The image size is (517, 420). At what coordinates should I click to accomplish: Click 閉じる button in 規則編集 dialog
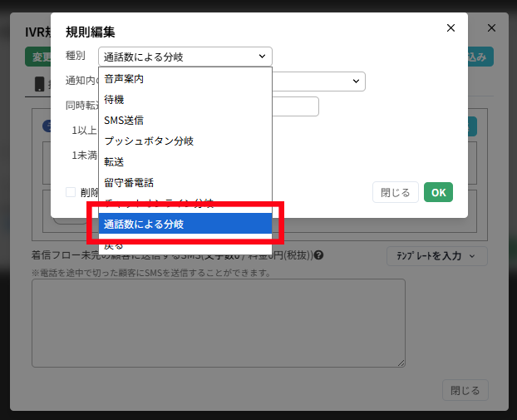pos(396,192)
